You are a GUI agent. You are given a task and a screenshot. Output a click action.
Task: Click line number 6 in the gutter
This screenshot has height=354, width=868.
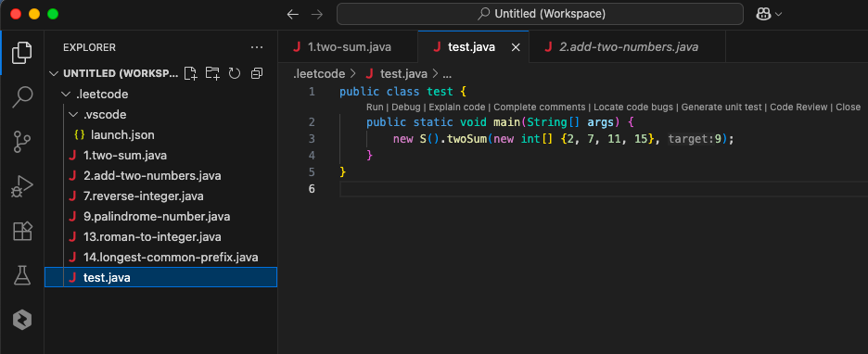[x=312, y=189]
